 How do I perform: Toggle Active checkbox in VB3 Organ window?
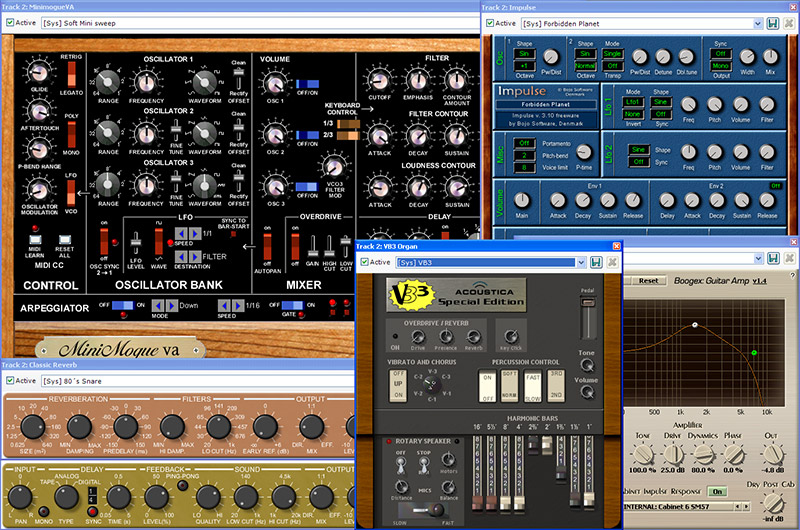coord(364,262)
